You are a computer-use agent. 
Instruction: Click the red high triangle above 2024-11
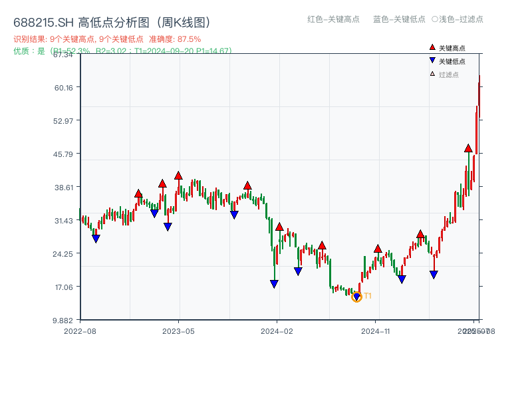pyautogui.click(x=378, y=249)
